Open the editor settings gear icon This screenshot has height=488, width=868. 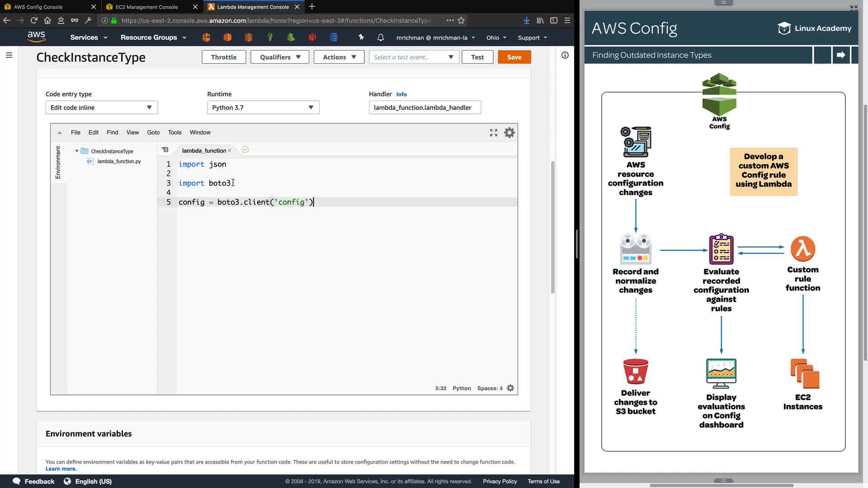[x=509, y=132]
